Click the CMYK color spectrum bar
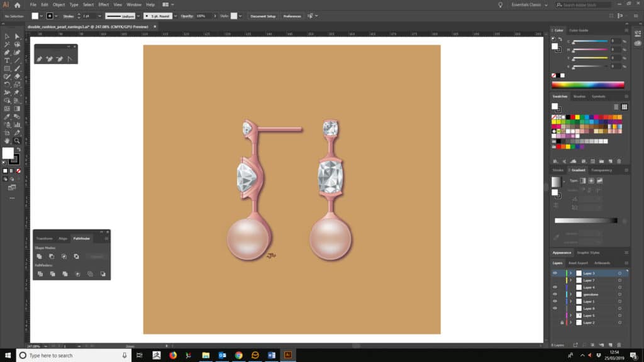The height and width of the screenshot is (362, 644). tap(587, 85)
